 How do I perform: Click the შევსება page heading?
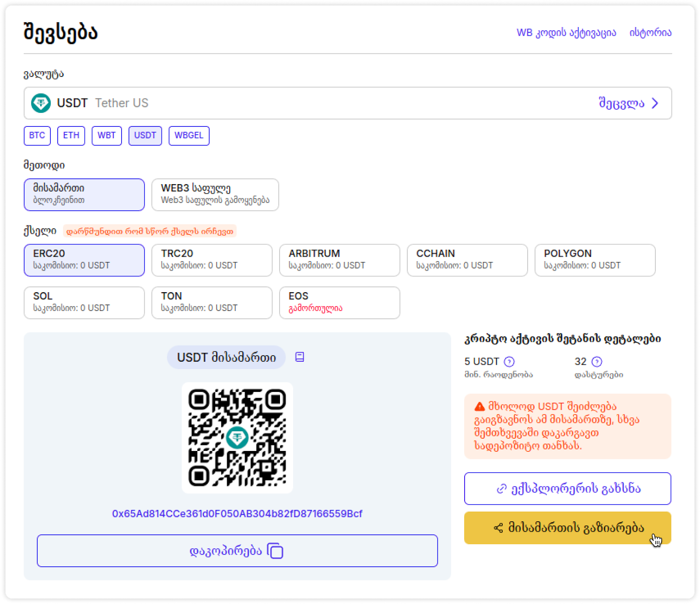coord(60,33)
